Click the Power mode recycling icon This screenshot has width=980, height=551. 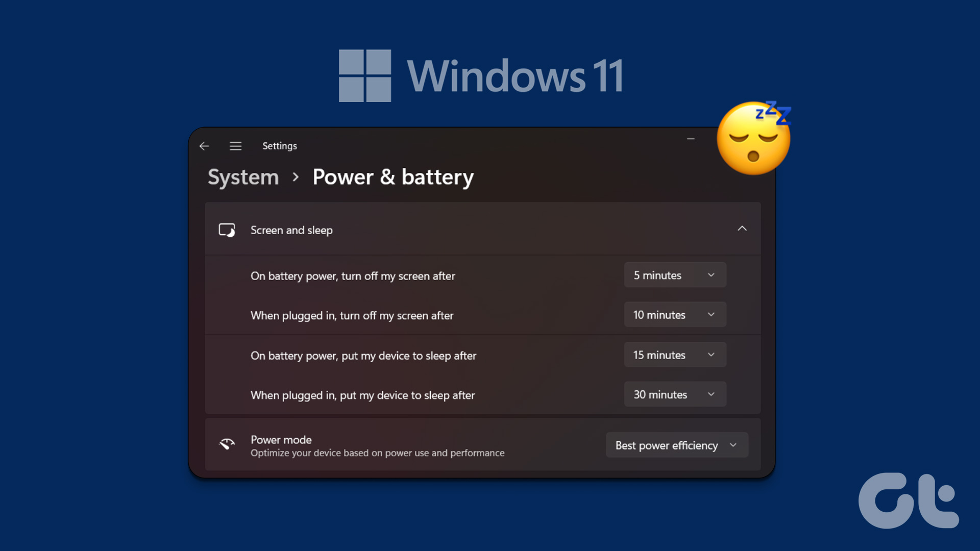click(x=227, y=444)
